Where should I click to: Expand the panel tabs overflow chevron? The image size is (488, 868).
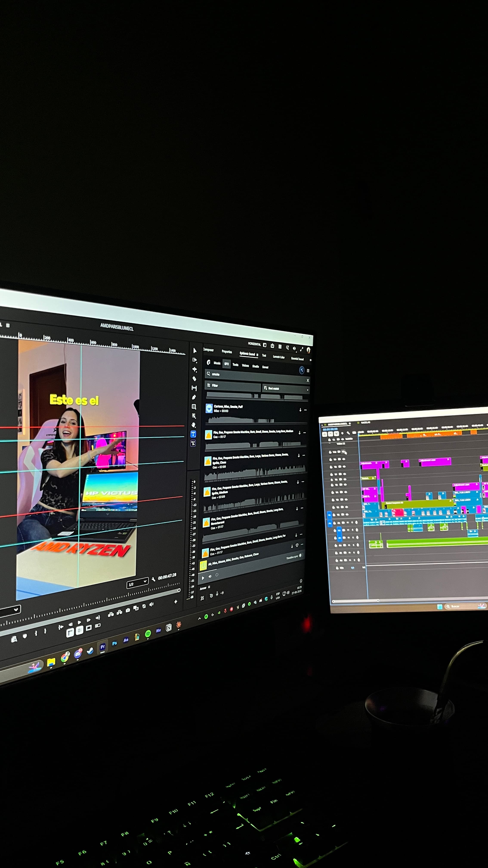[x=310, y=360]
